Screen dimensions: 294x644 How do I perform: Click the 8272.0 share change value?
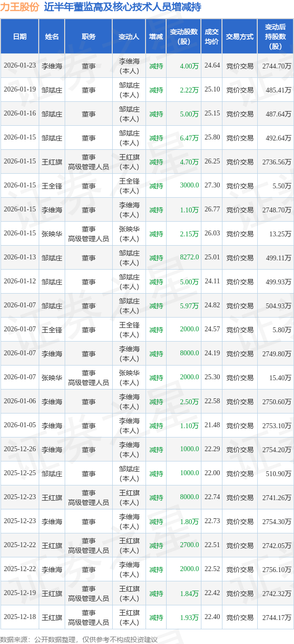(x=189, y=257)
